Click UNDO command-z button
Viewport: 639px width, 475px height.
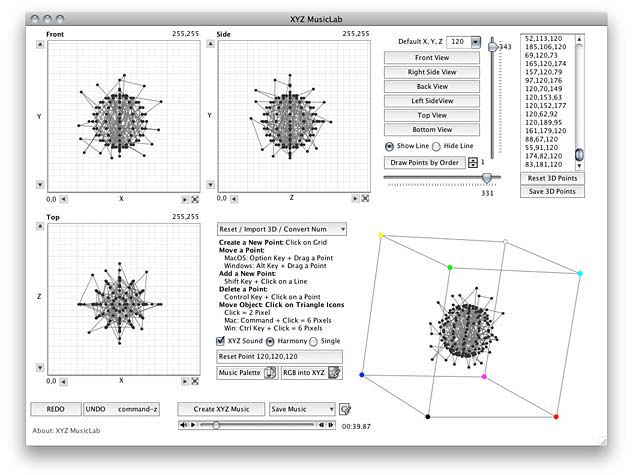[121, 409]
